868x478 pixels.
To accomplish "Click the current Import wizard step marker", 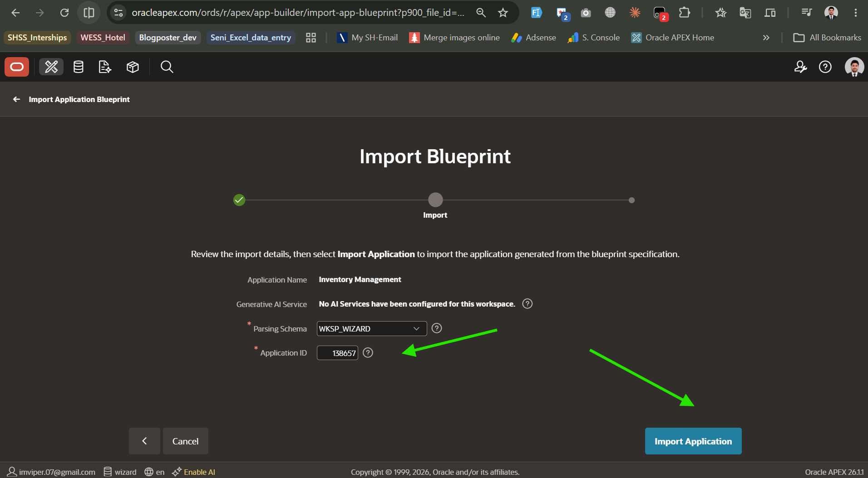I will (435, 200).
